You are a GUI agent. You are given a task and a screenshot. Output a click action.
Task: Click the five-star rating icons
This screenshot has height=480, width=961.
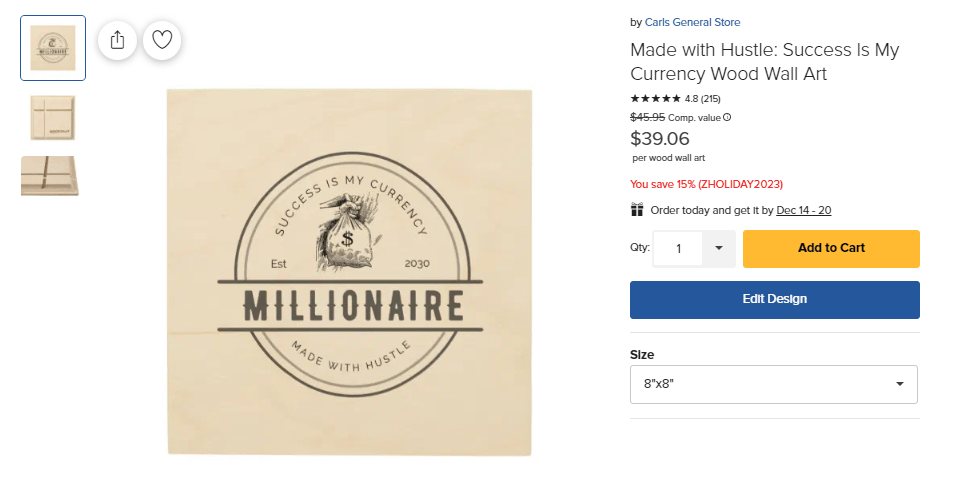pyautogui.click(x=655, y=99)
